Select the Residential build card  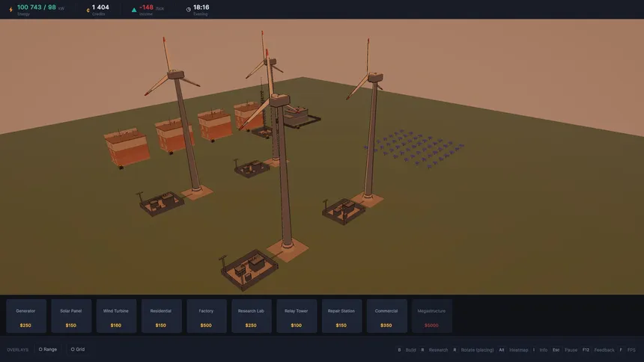[161, 316]
